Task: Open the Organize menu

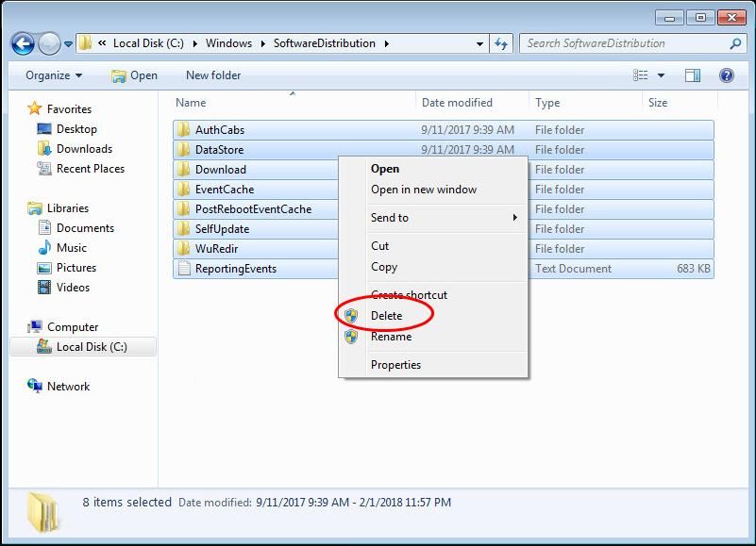Action: [54, 75]
